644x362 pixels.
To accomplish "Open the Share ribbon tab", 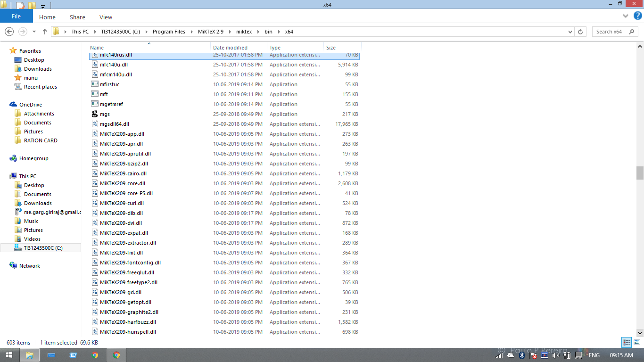I will 77,17.
